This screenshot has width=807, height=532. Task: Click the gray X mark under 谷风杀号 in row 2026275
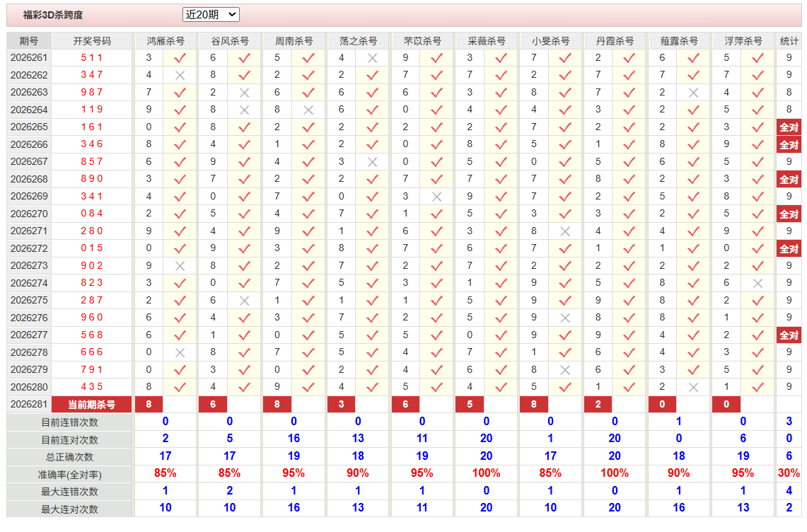tap(244, 301)
